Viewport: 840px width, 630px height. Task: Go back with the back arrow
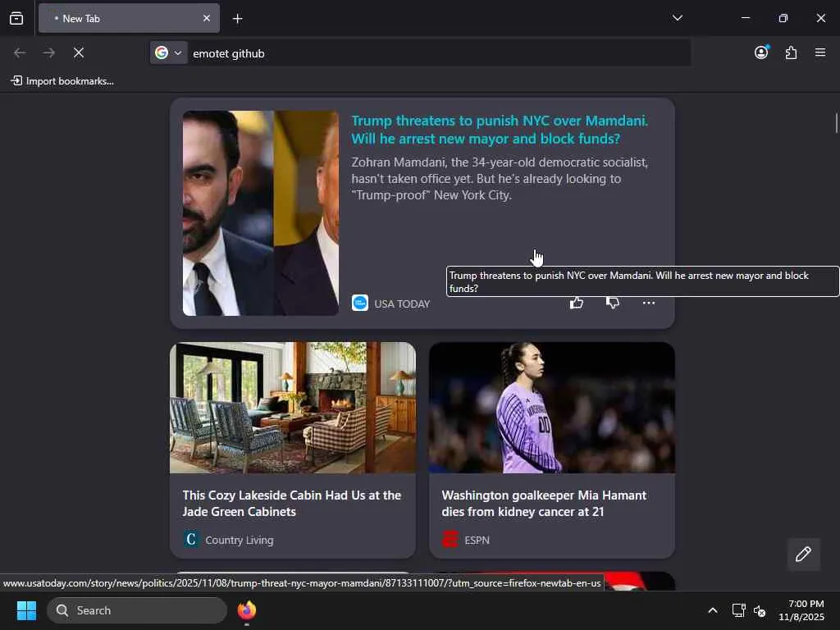point(20,52)
